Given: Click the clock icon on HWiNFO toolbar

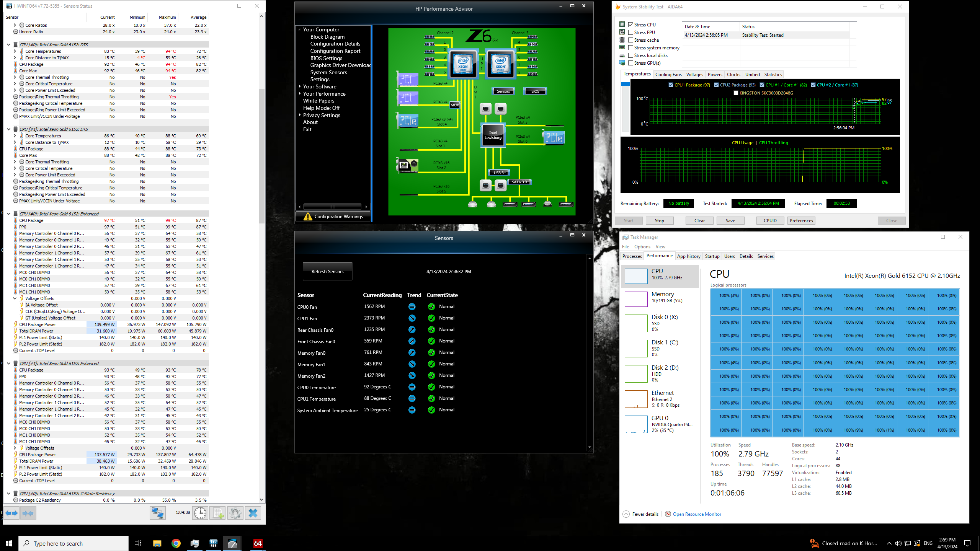Looking at the screenshot, I should point(201,513).
